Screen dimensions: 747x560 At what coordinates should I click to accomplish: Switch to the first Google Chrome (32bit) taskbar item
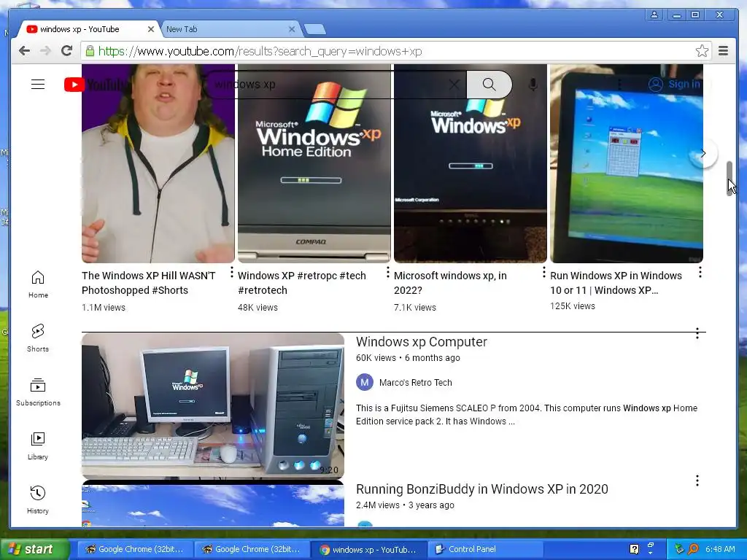135,549
